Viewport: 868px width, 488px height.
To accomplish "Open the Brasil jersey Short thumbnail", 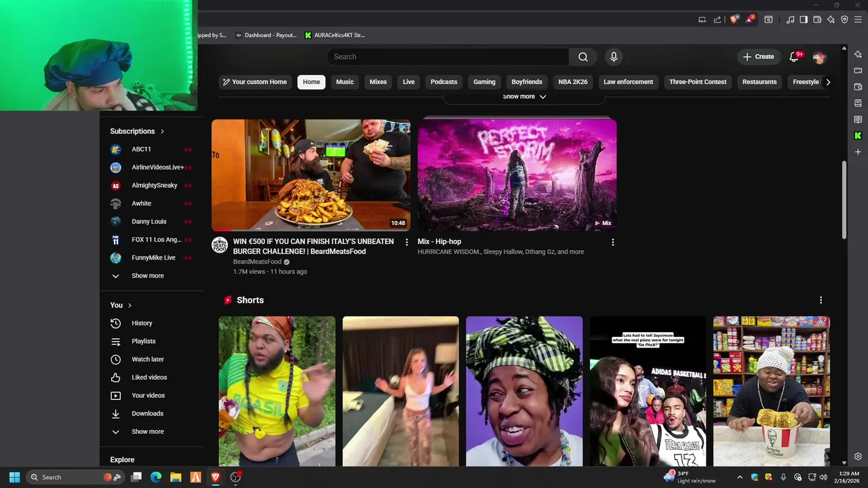I will pyautogui.click(x=277, y=391).
